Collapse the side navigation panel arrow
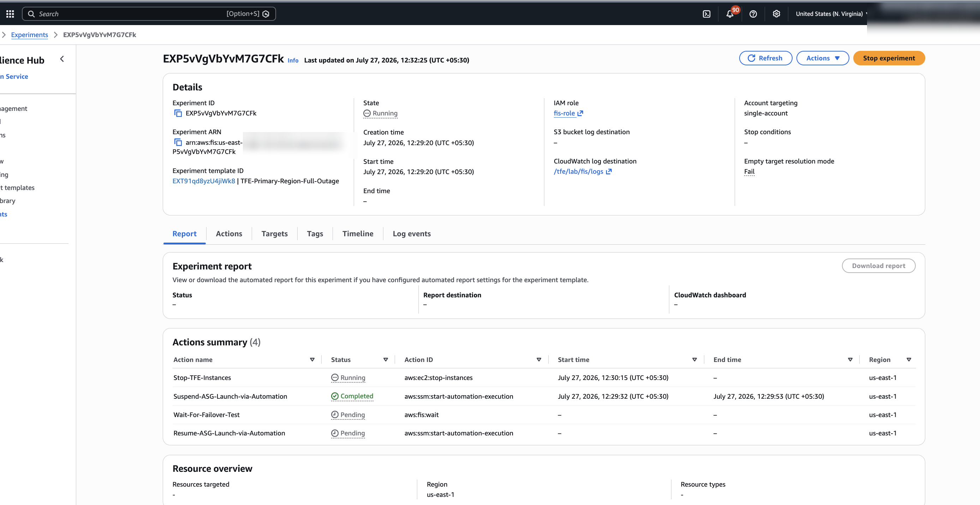Viewport: 980px width, 505px height. pyautogui.click(x=62, y=59)
